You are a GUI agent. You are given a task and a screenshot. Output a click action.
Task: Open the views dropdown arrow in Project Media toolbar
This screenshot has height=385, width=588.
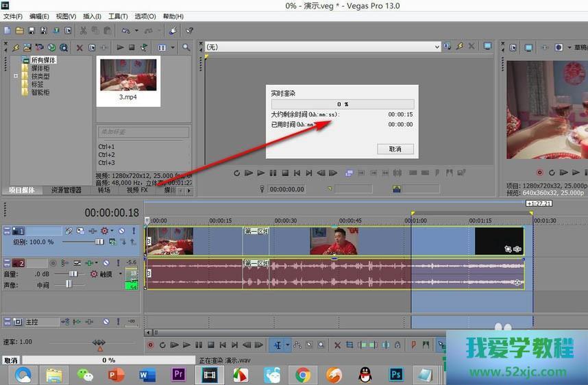pos(171,48)
